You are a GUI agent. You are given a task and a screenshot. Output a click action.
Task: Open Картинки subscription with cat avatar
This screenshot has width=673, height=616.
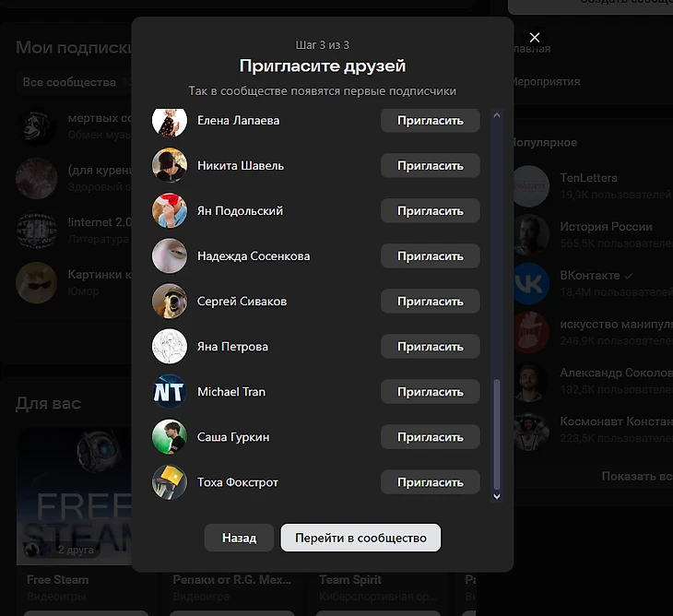36,283
